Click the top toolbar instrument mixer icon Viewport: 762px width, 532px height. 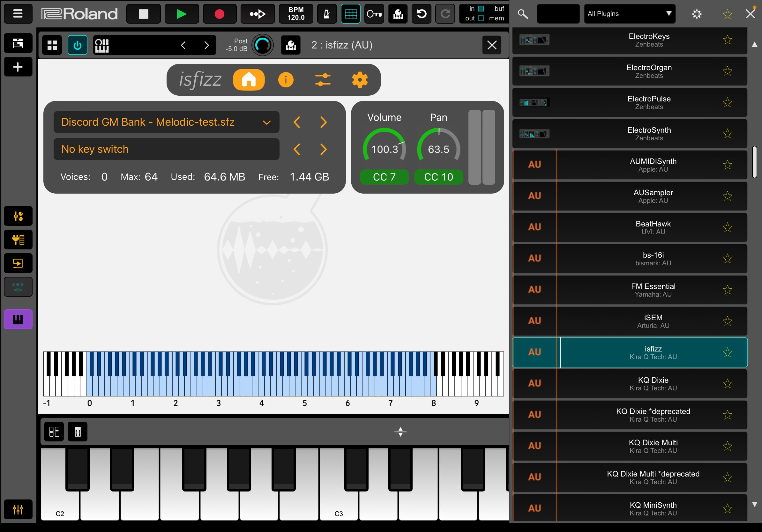point(398,14)
